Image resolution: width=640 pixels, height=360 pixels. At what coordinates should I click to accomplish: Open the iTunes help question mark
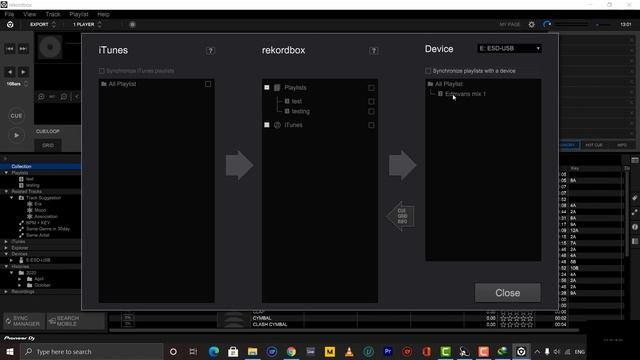(x=210, y=51)
